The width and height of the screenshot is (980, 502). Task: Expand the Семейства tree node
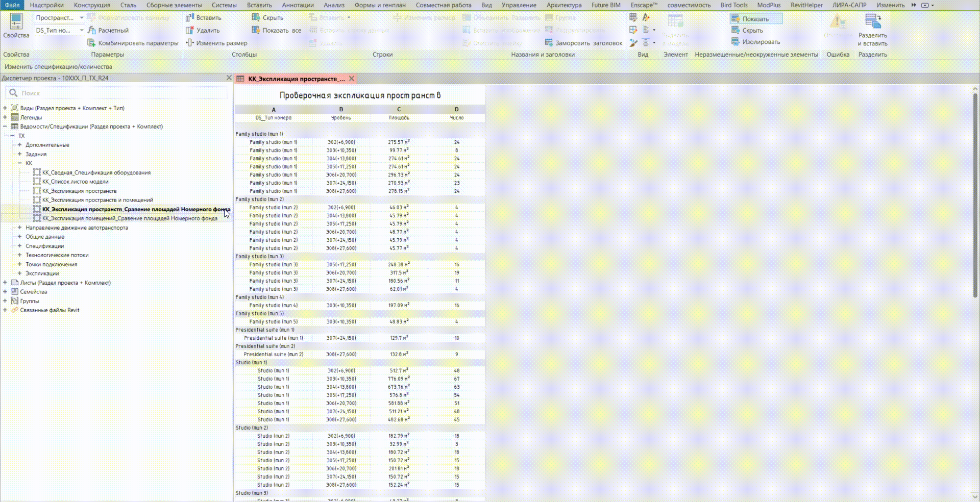[x=5, y=292]
